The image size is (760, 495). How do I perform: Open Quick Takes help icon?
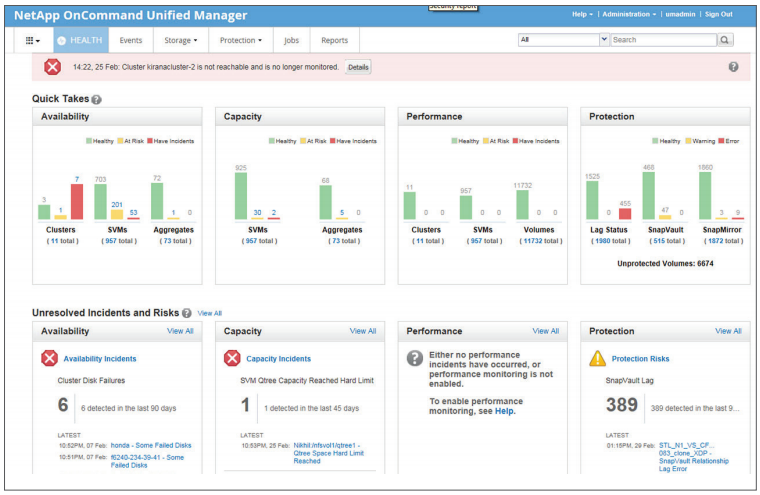[x=96, y=99]
